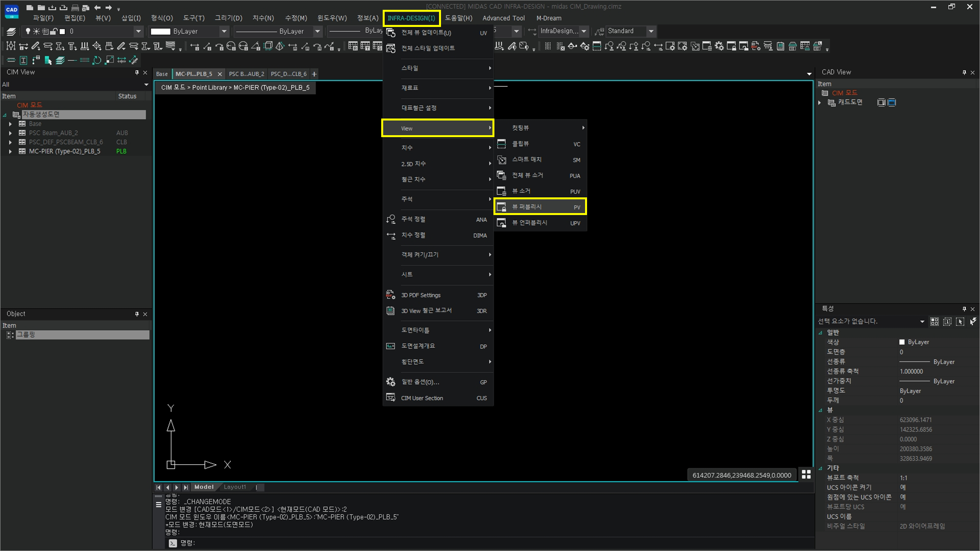Open the layer dropdown showing 0
Screen dimensions: 980x551
tap(138, 31)
